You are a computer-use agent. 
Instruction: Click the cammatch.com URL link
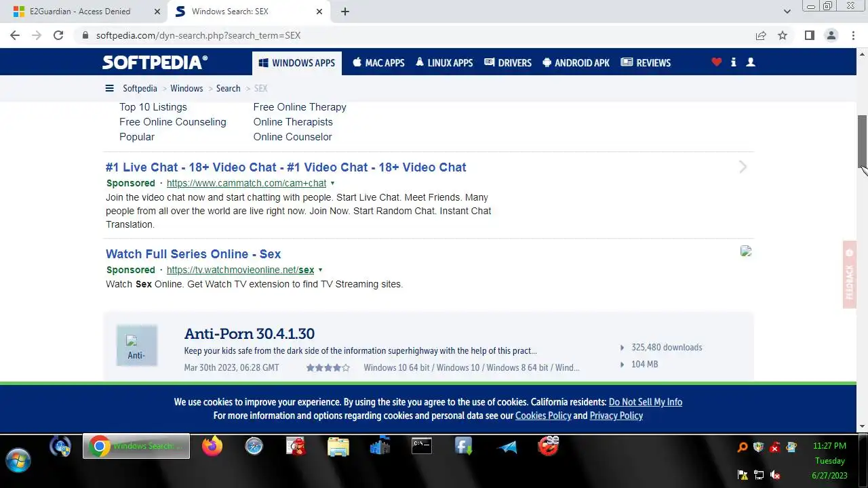pyautogui.click(x=246, y=183)
